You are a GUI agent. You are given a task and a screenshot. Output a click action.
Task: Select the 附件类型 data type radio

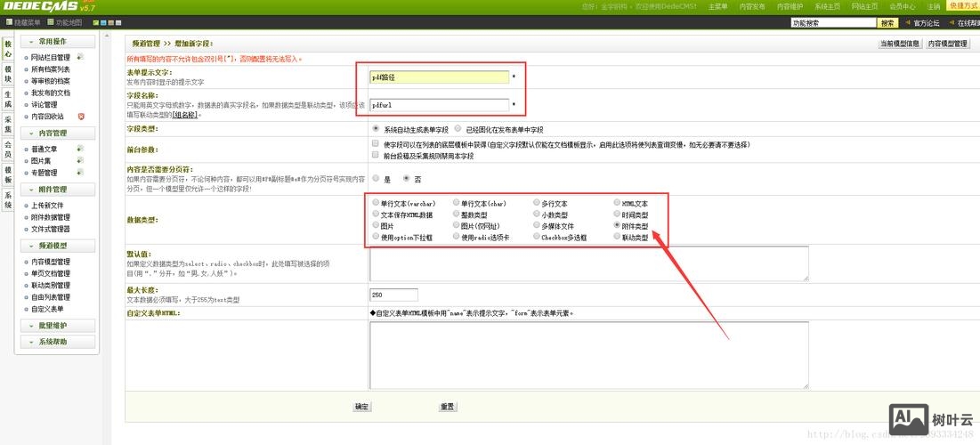(x=617, y=226)
